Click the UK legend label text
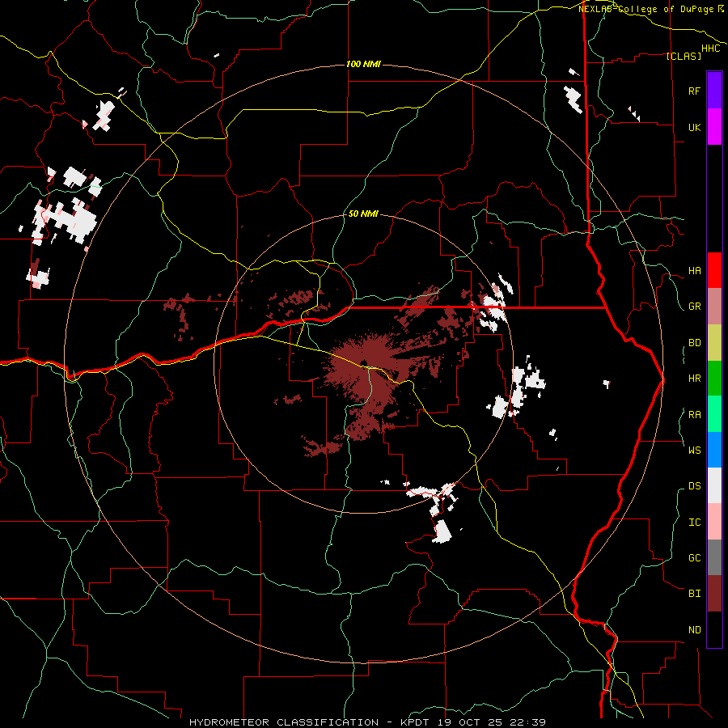Viewport: 728px width, 728px height. point(694,127)
